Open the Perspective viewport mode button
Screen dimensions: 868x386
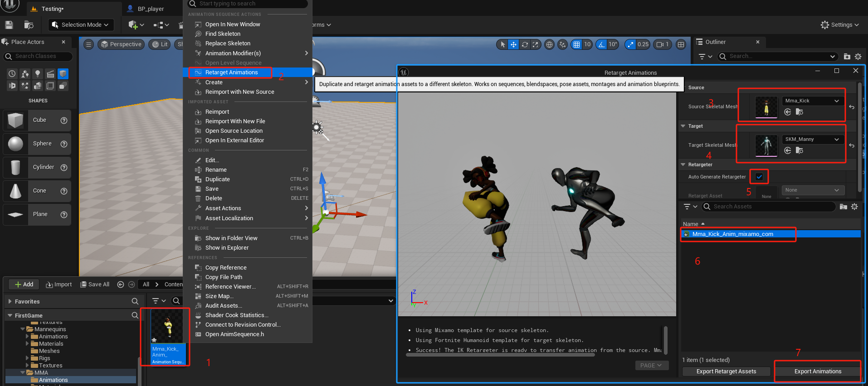(121, 44)
